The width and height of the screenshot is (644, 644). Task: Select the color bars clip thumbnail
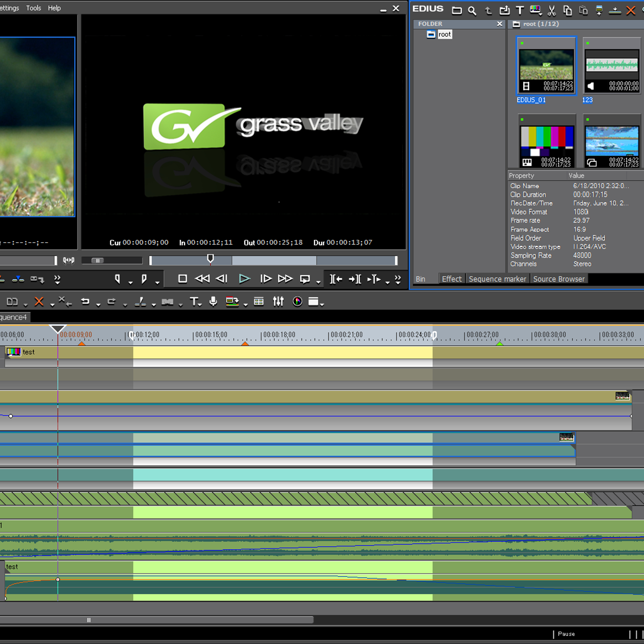547,141
